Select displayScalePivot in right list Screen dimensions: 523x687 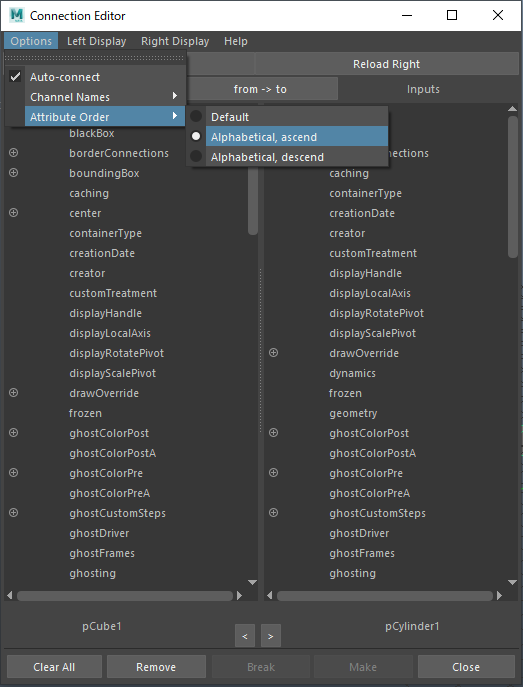[373, 333]
